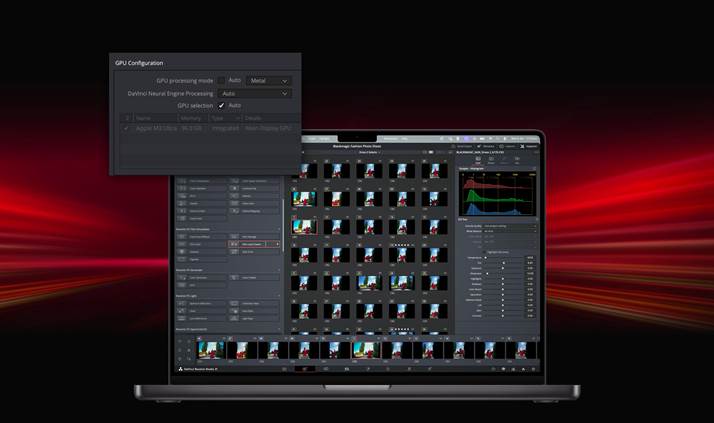Open the Metal processing mode dropdown
The height and width of the screenshot is (423, 714).
tap(269, 80)
